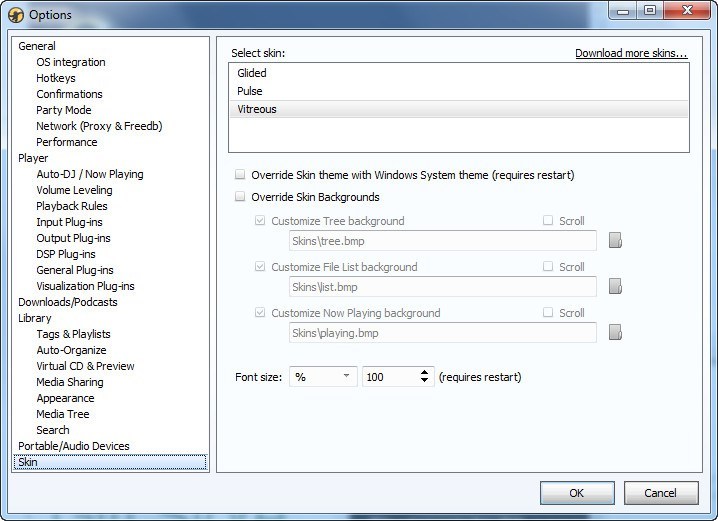Open the Media Tree settings

point(63,415)
